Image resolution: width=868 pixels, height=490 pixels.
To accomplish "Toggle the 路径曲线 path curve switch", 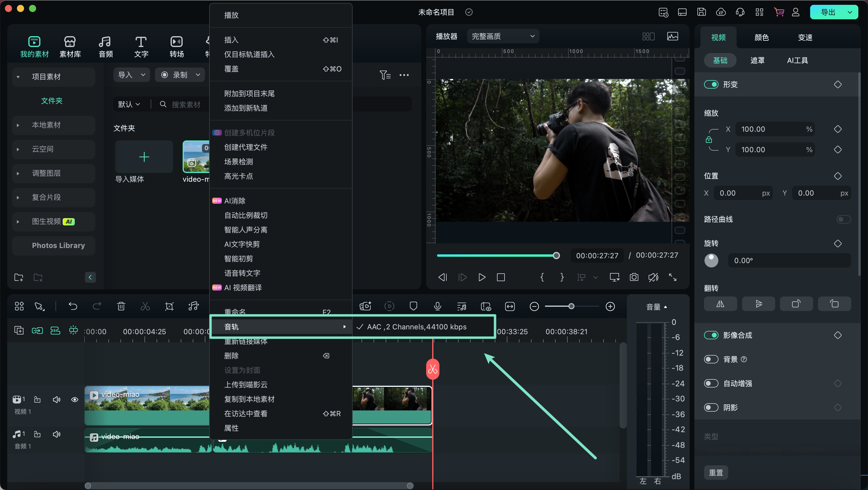I will pos(843,219).
